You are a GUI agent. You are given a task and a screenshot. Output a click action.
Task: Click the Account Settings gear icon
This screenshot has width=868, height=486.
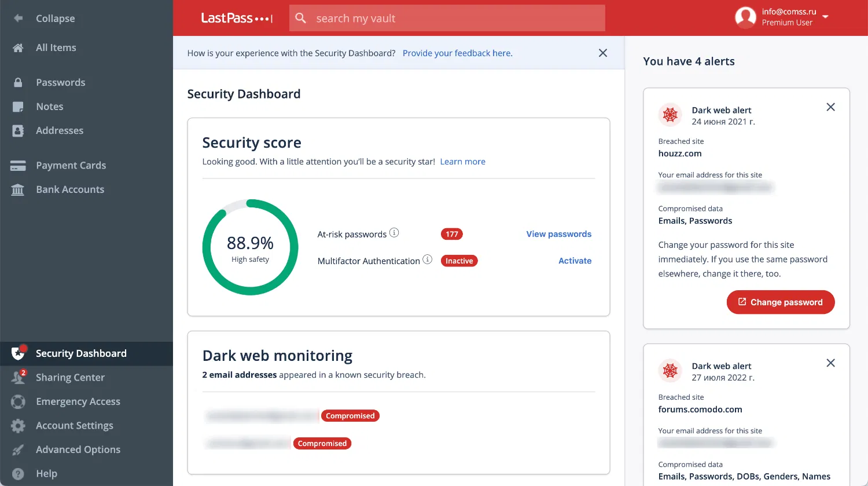click(18, 426)
